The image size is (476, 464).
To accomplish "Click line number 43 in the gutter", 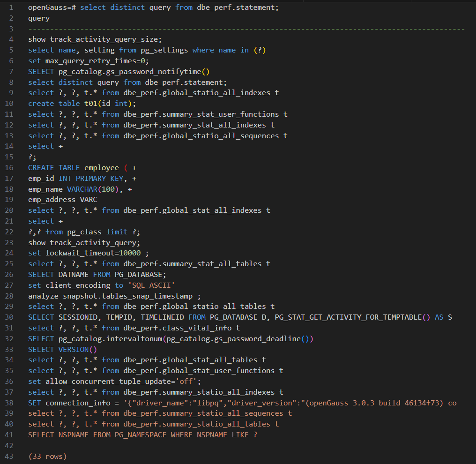I will [x=9, y=457].
